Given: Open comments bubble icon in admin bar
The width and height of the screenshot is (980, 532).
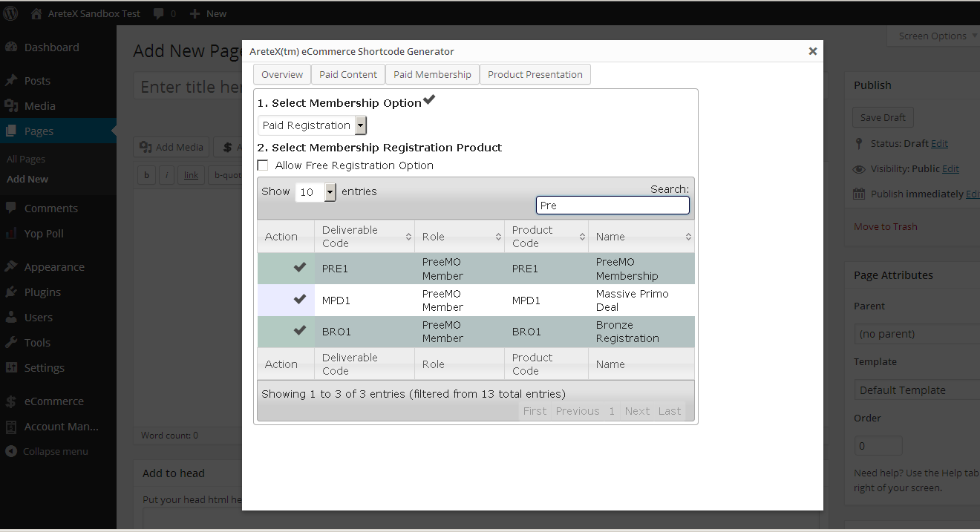Looking at the screenshot, I should 158,13.
